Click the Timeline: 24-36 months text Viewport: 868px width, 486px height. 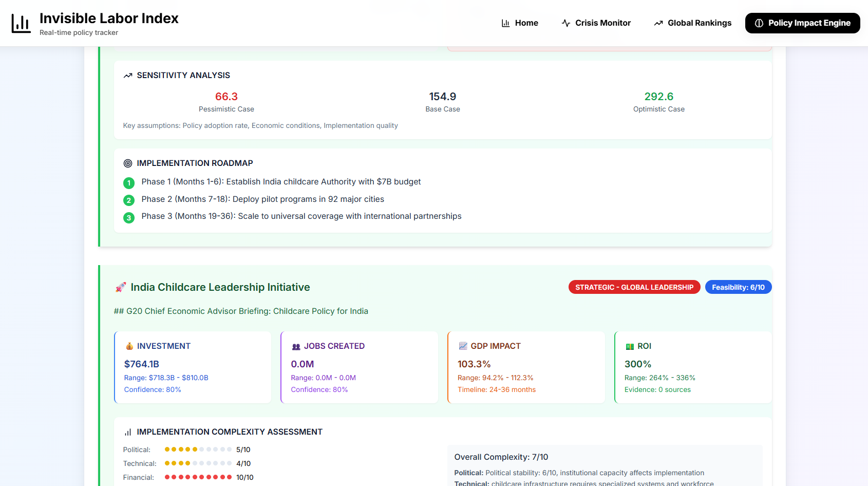pyautogui.click(x=497, y=390)
